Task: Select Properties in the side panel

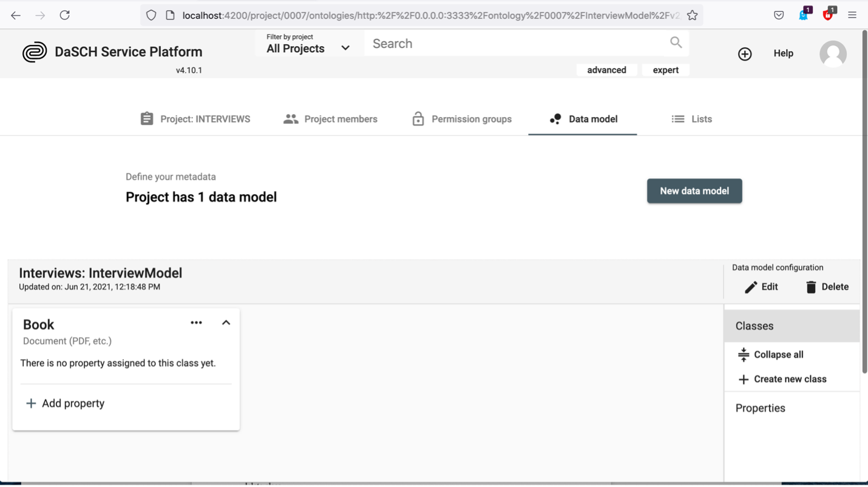Action: tap(760, 408)
